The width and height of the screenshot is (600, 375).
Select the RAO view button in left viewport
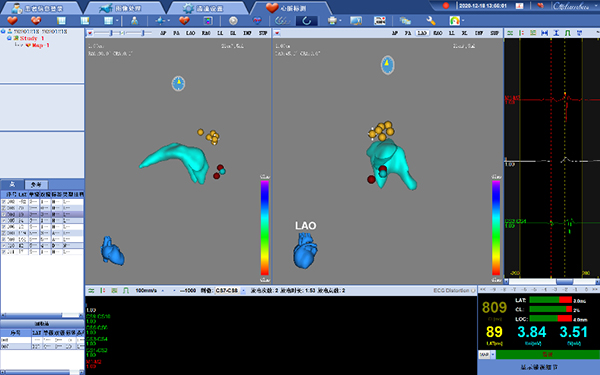(x=206, y=33)
